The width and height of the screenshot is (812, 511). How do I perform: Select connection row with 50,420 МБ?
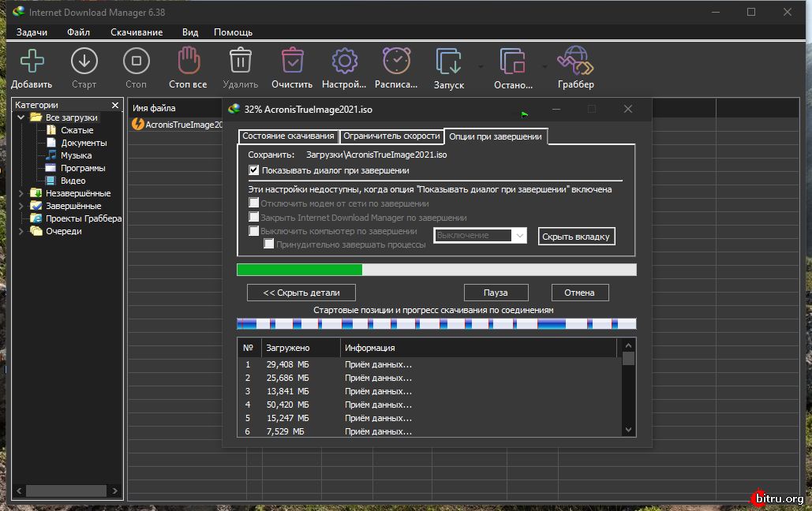click(x=429, y=405)
